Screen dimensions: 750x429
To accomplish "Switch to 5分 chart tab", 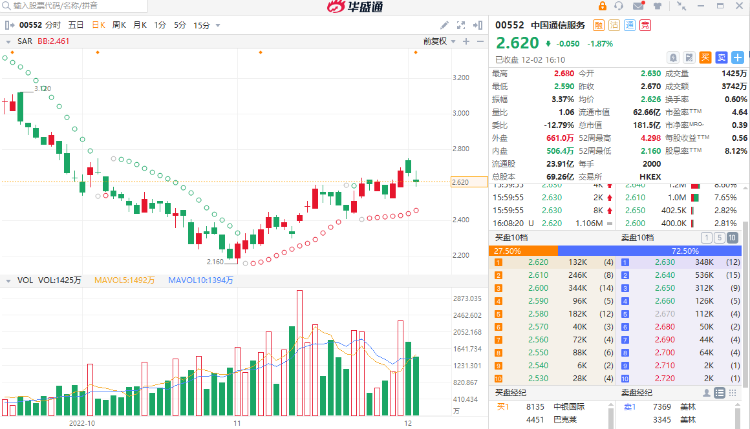I will click(180, 25).
